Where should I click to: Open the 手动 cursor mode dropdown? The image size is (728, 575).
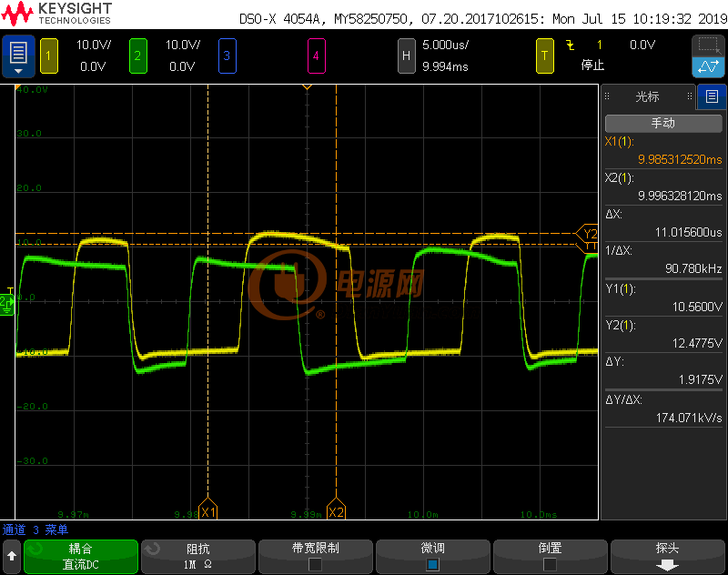663,124
